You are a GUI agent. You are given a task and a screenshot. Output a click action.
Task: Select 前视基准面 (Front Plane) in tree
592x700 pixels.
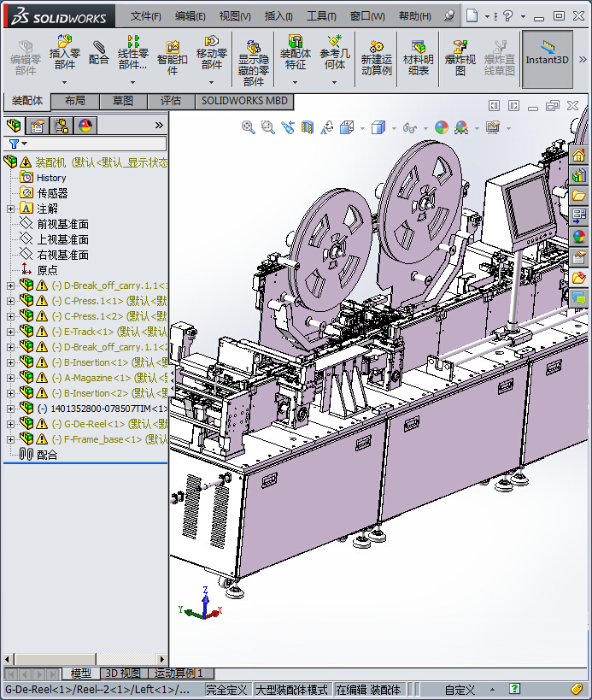62,224
